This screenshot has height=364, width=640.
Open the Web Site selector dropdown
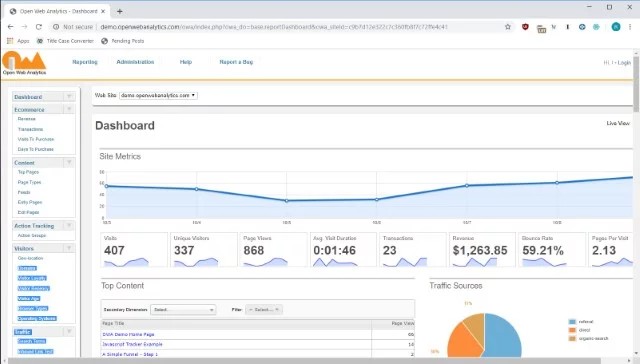158,95
